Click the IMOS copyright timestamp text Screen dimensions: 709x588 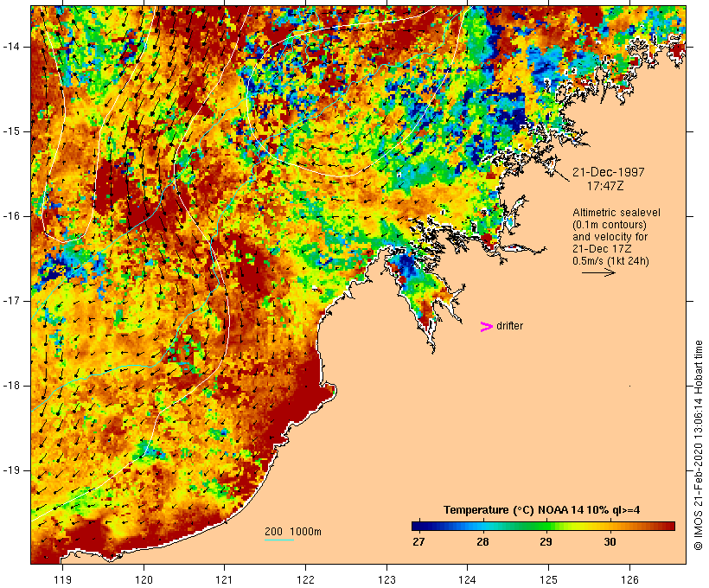coord(698,445)
